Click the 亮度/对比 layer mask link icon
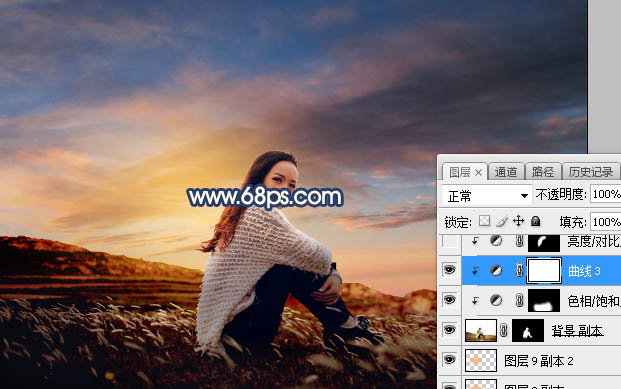This screenshot has width=621, height=389. [519, 240]
